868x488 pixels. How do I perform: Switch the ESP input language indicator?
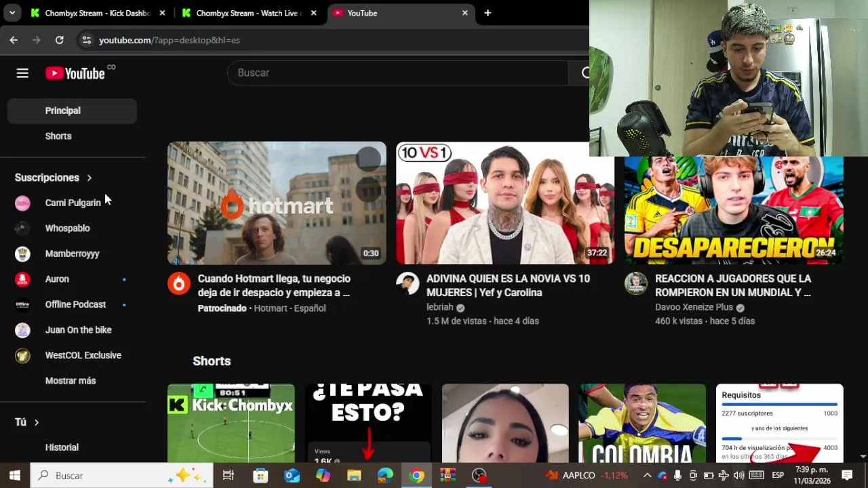778,475
